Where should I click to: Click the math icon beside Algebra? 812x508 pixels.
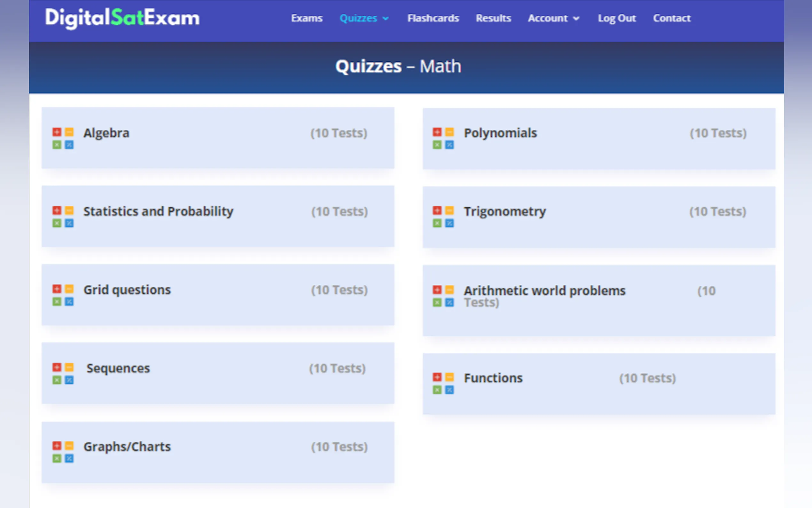tap(63, 138)
